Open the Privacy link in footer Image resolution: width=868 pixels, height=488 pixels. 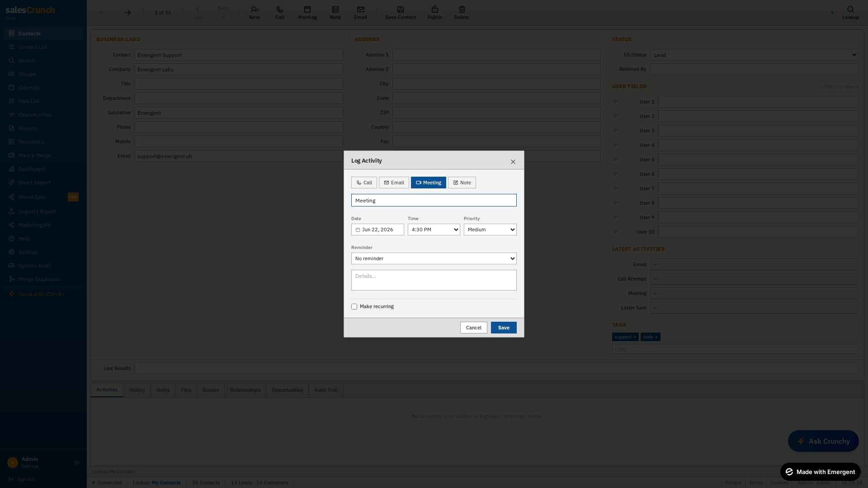(x=733, y=483)
